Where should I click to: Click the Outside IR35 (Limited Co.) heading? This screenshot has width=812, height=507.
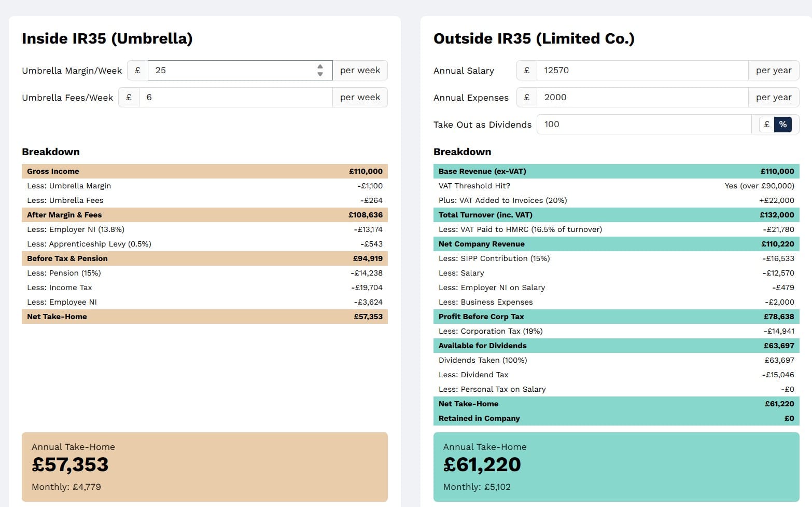(x=534, y=38)
